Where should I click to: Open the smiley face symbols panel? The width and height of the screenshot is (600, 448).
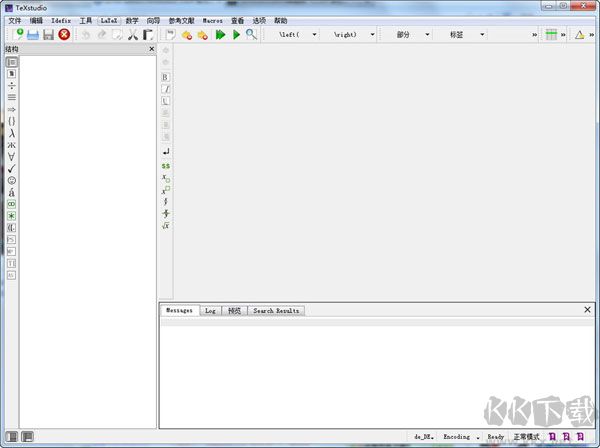pyautogui.click(x=11, y=181)
